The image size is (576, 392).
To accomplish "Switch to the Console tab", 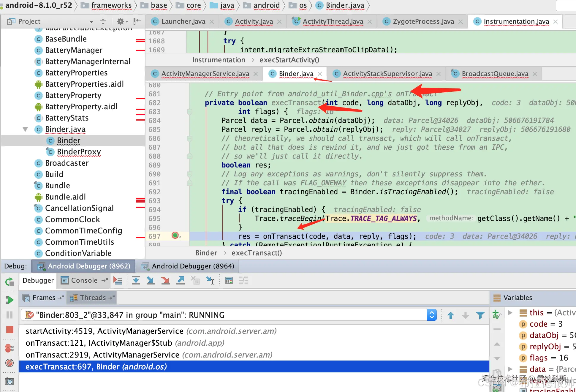I will point(84,280).
